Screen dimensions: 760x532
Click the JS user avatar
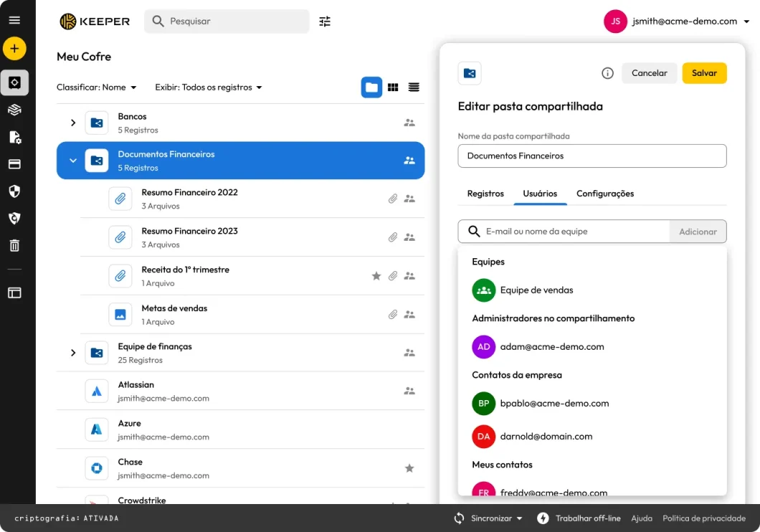(x=616, y=22)
